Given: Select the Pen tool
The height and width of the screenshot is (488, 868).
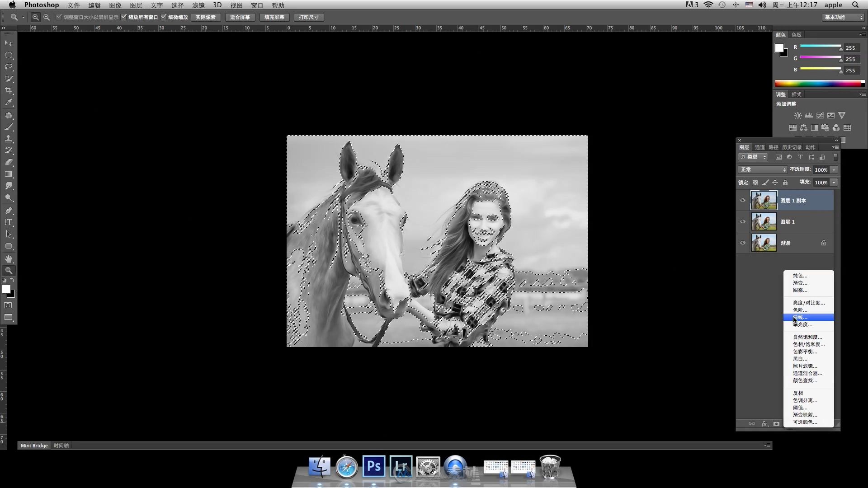Looking at the screenshot, I should click(9, 211).
